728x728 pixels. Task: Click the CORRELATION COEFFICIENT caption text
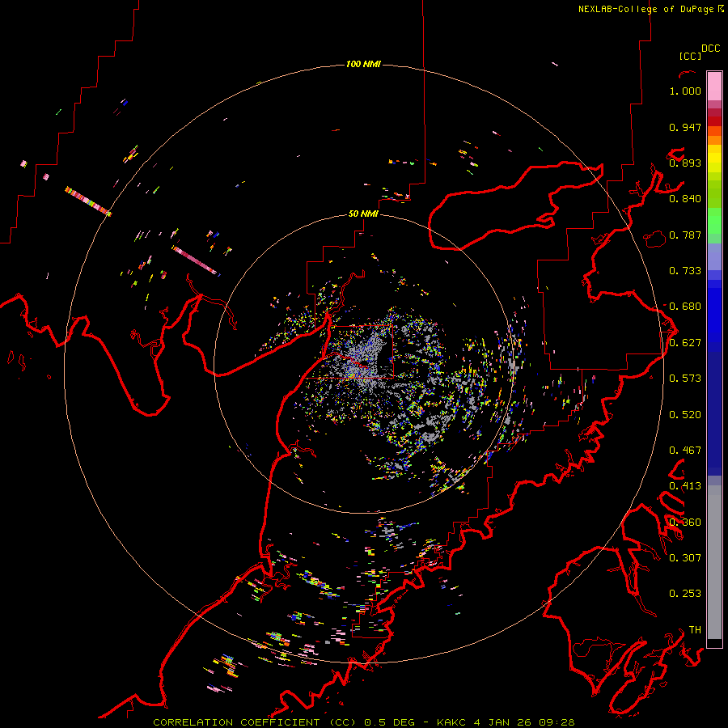pyautogui.click(x=255, y=722)
